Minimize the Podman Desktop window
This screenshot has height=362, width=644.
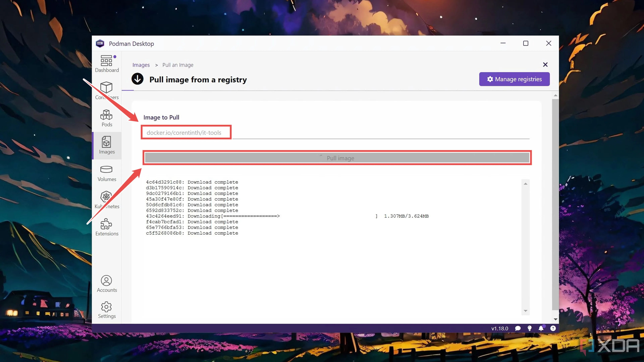coord(503,43)
